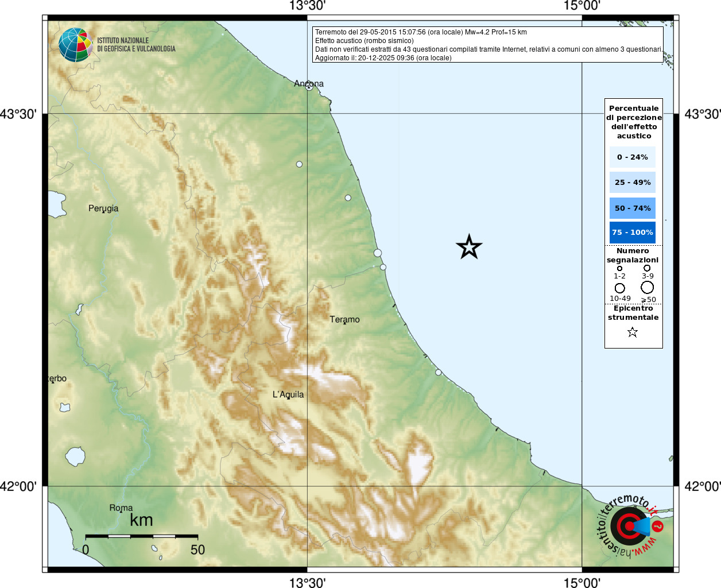Click the ISTITUTO NAZIONALE DI GEOFISICA text
Screen dimensions: 721x588
click(x=136, y=45)
